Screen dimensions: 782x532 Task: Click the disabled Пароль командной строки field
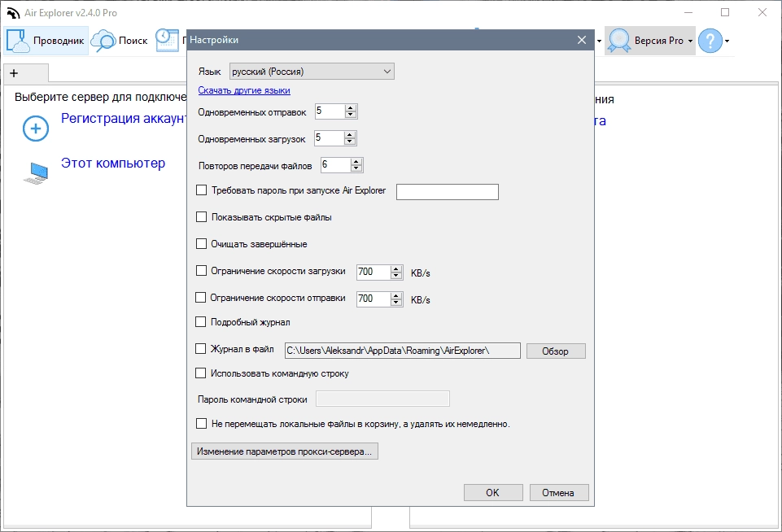tap(383, 399)
